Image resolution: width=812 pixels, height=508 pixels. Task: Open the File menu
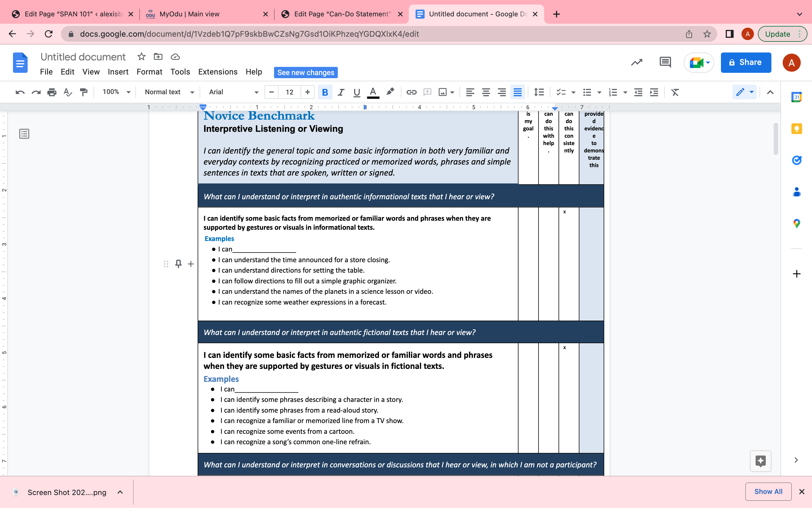(x=46, y=72)
